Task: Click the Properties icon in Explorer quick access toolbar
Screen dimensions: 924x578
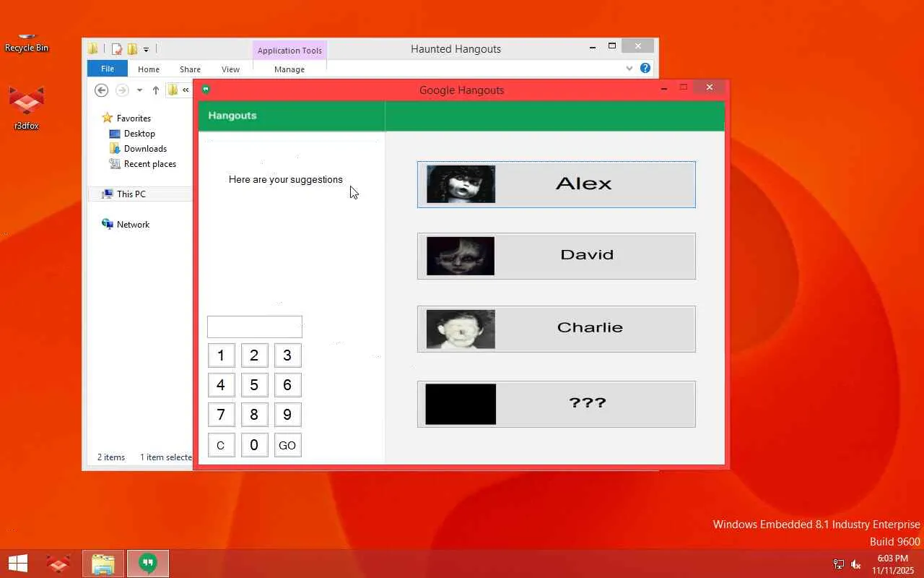Action: click(116, 49)
